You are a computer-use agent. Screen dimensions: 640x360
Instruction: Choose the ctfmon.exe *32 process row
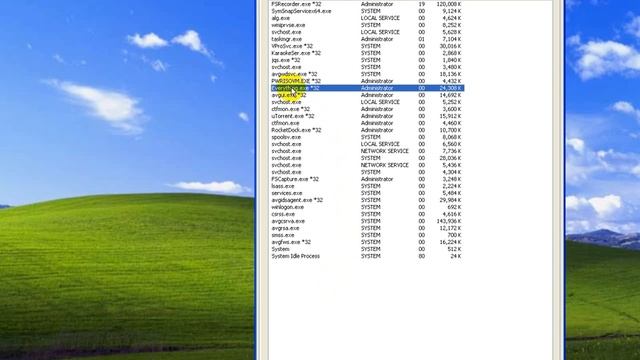[x=367, y=109]
